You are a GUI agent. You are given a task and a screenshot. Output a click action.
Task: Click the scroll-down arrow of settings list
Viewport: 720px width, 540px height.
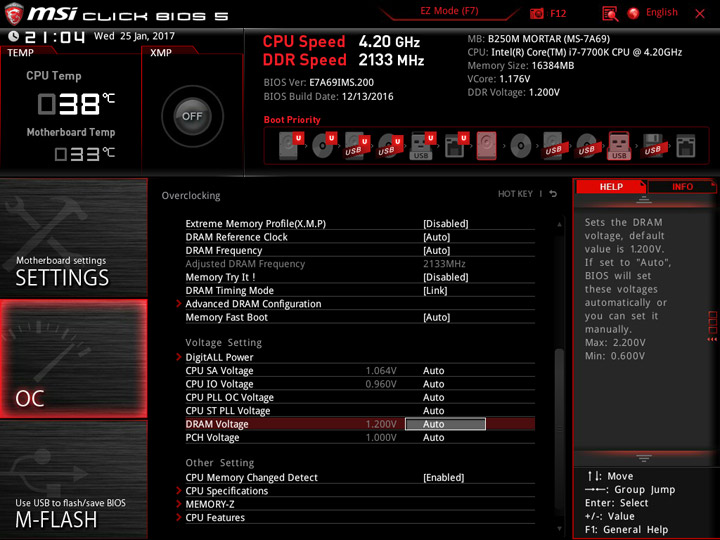(559, 529)
